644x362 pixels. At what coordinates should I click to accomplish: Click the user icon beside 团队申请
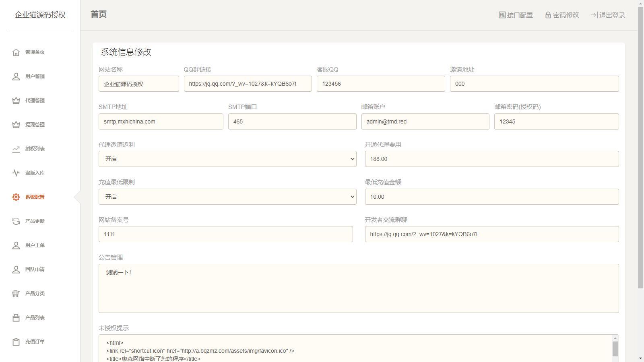pos(16,269)
